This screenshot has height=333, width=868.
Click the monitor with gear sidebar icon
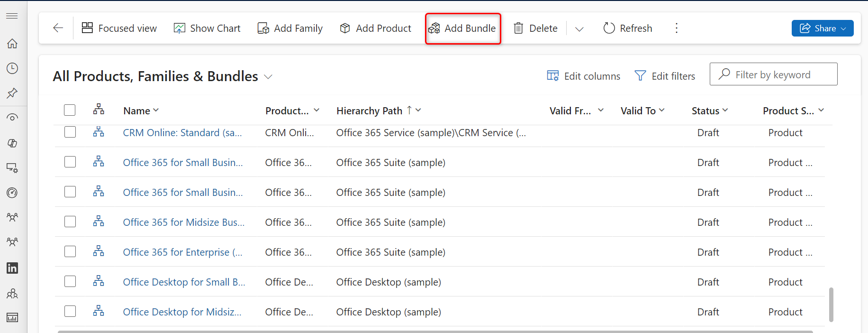click(12, 168)
